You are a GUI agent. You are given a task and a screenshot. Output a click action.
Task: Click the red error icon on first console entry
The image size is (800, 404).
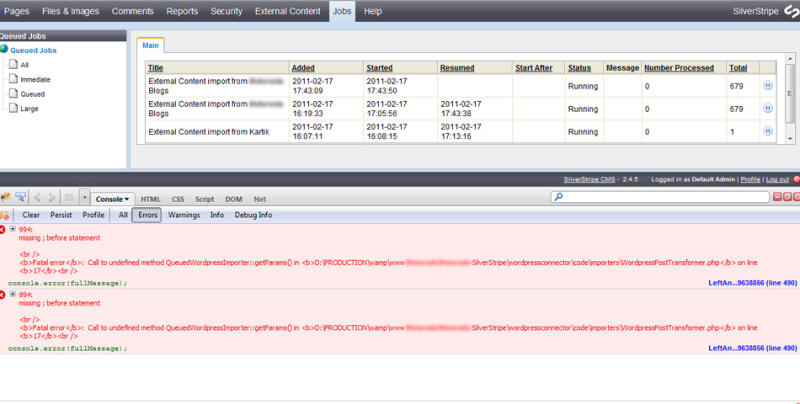tap(3, 230)
